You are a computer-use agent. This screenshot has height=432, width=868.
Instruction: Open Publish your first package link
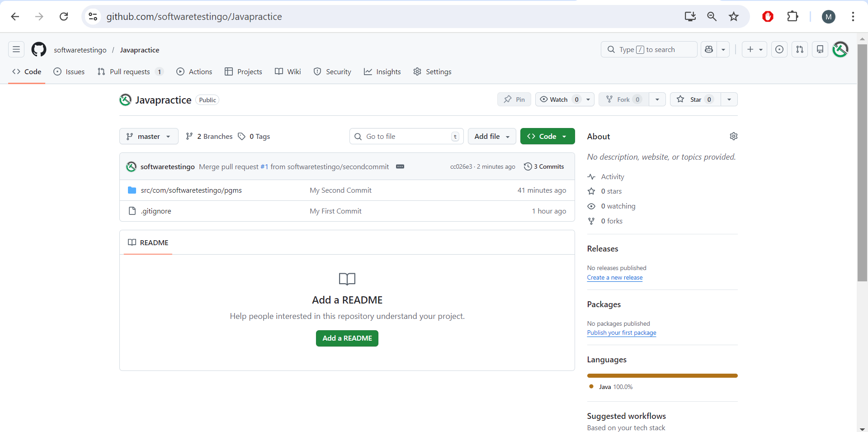point(622,333)
